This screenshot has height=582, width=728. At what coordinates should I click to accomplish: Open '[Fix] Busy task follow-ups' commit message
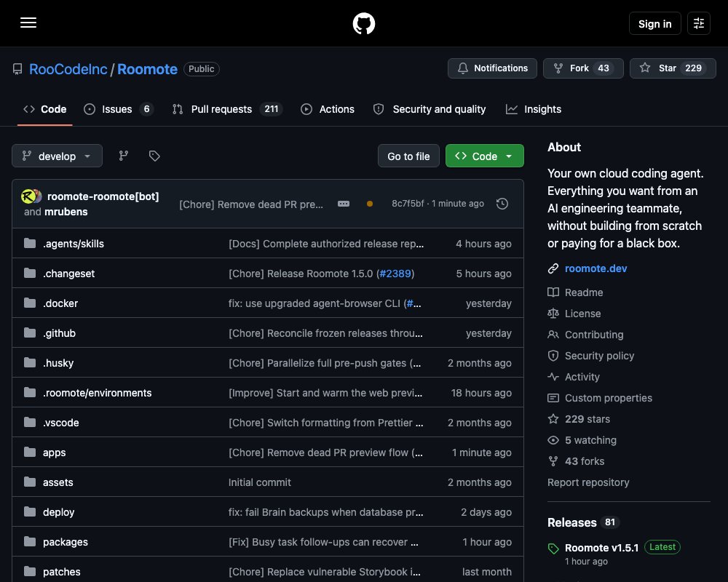[x=324, y=541]
